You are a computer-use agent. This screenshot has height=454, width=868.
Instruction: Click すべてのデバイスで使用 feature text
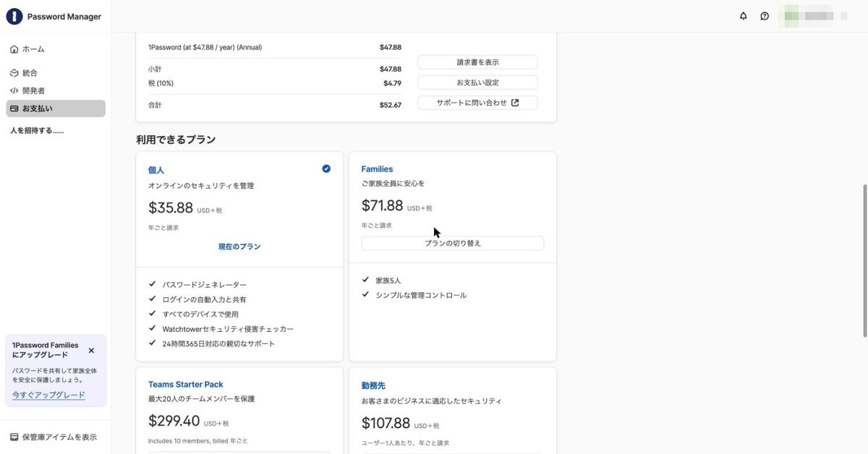(200, 314)
